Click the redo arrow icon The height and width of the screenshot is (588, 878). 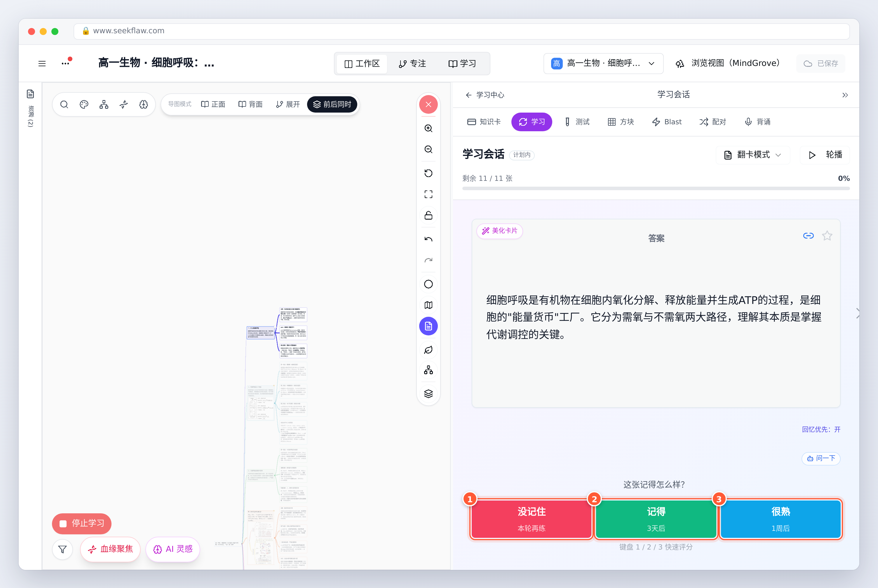(x=428, y=260)
